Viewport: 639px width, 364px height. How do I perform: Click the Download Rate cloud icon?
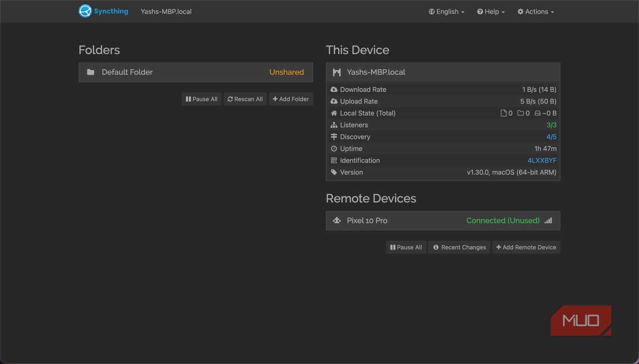click(x=334, y=89)
